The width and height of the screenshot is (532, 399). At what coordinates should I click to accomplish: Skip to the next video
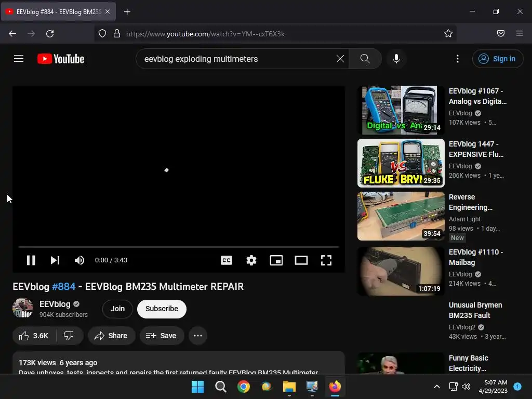tap(55, 260)
